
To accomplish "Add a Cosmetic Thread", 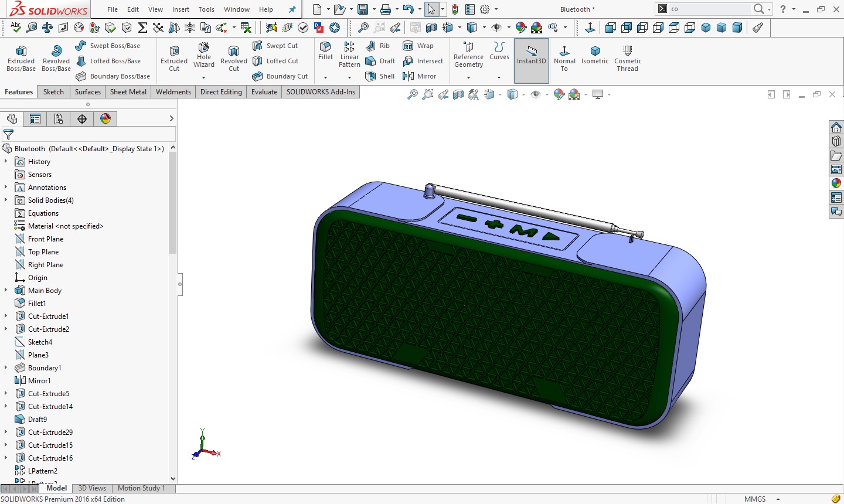I will pyautogui.click(x=628, y=59).
